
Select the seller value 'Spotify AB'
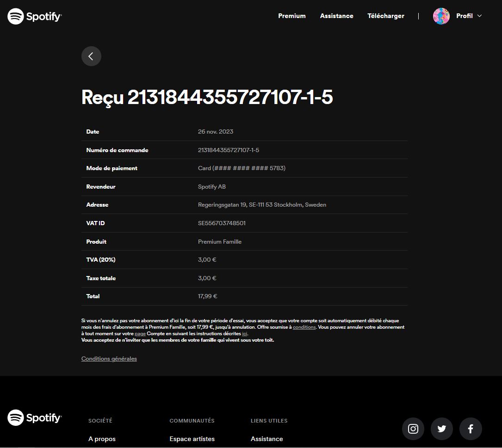[x=211, y=187]
